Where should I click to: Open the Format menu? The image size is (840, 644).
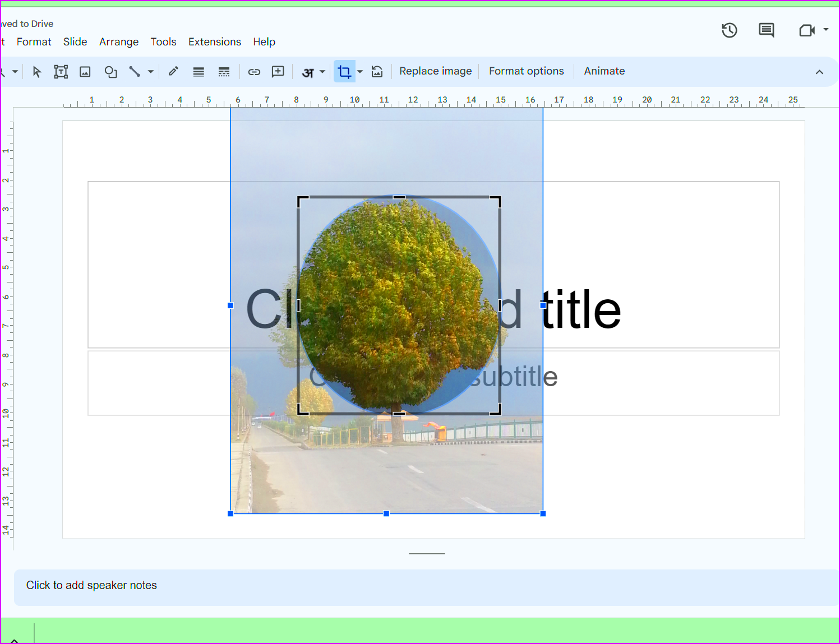pyautogui.click(x=34, y=42)
